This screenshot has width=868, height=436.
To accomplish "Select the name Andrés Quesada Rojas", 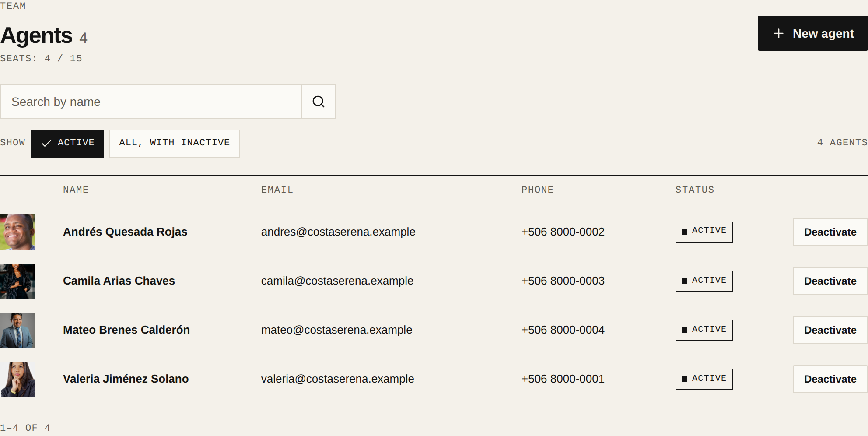I will [x=125, y=232].
